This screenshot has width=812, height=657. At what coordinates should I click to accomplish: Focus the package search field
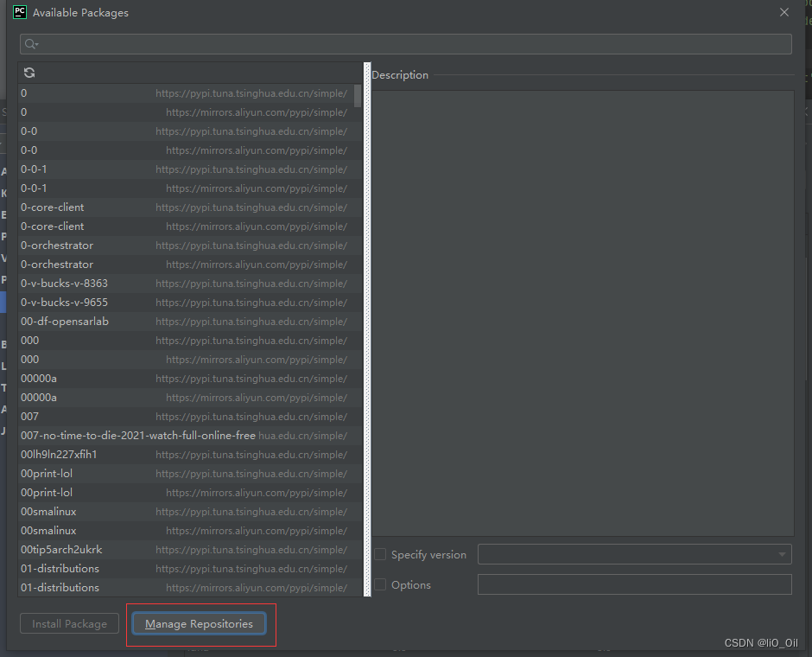(x=405, y=44)
